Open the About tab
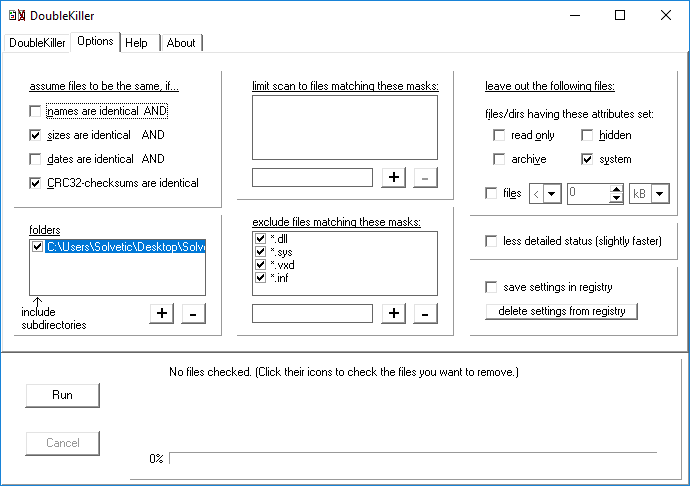The width and height of the screenshot is (690, 486). [181, 43]
